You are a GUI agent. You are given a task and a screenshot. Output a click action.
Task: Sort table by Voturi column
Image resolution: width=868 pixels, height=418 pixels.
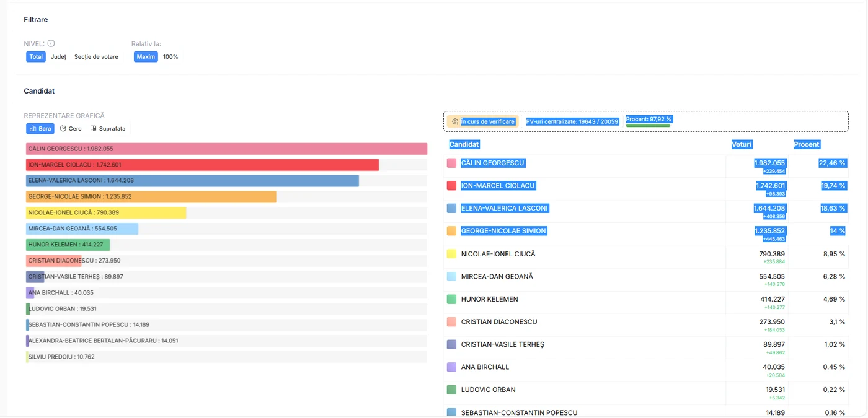coord(742,144)
